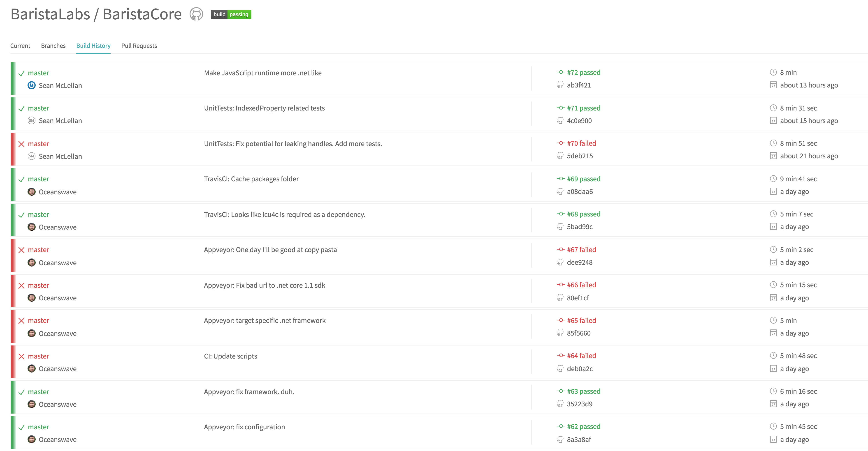Image resolution: width=868 pixels, height=451 pixels.
Task: Click 'TravisCI: Cache packages folder' commit message
Action: coord(251,179)
